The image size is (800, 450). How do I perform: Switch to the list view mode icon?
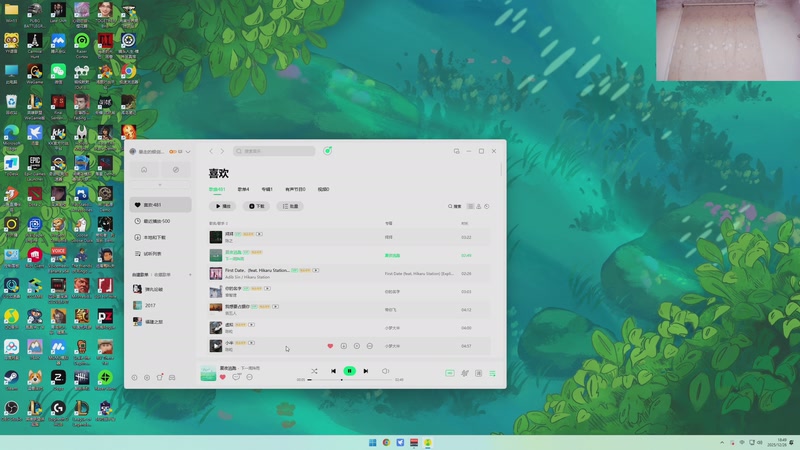pyautogui.click(x=470, y=207)
